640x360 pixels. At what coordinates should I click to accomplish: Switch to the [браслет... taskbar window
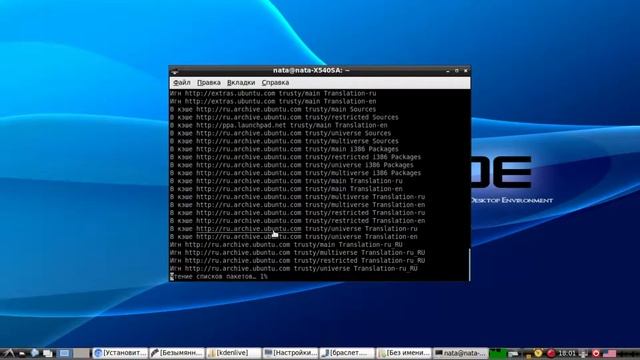pos(347,353)
